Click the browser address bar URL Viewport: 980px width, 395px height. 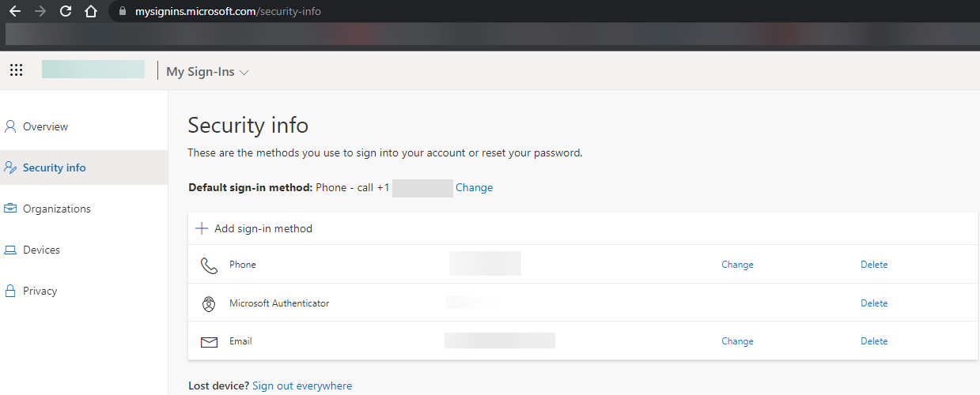click(x=228, y=12)
